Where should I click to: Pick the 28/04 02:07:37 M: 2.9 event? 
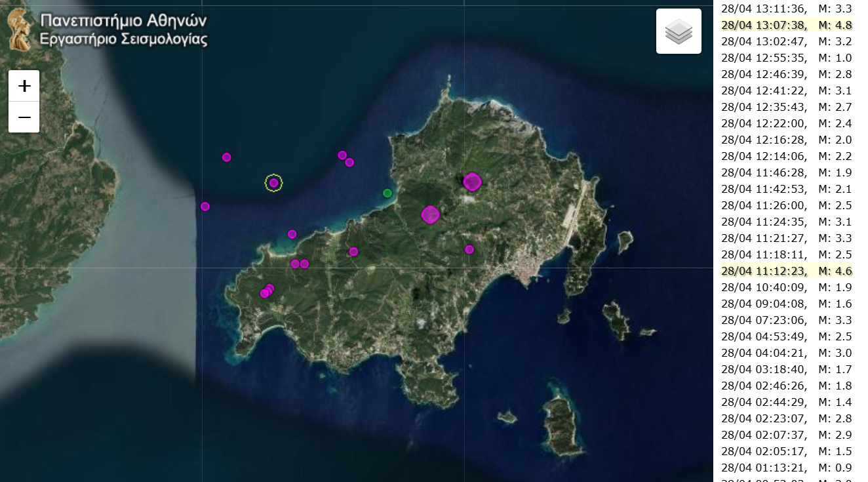click(786, 435)
